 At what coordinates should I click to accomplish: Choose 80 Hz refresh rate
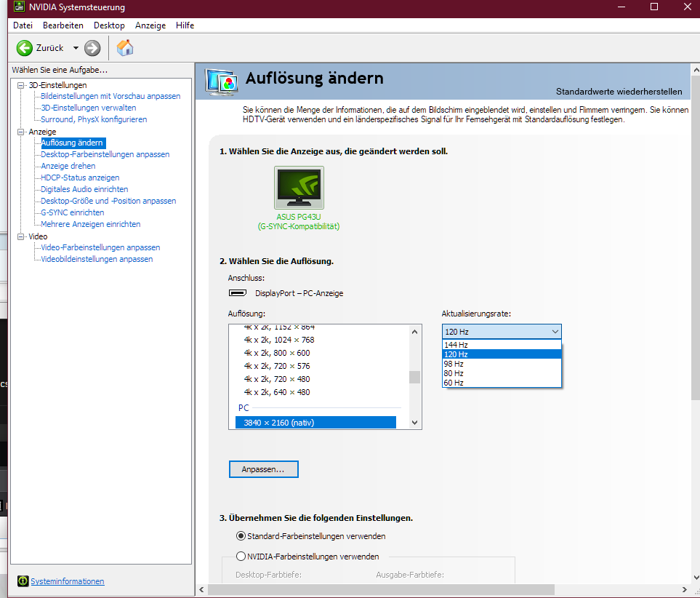[x=502, y=373]
